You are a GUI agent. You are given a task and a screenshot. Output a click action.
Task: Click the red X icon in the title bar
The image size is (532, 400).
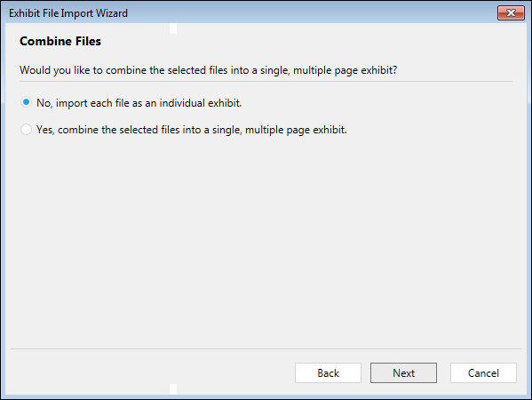(x=511, y=13)
